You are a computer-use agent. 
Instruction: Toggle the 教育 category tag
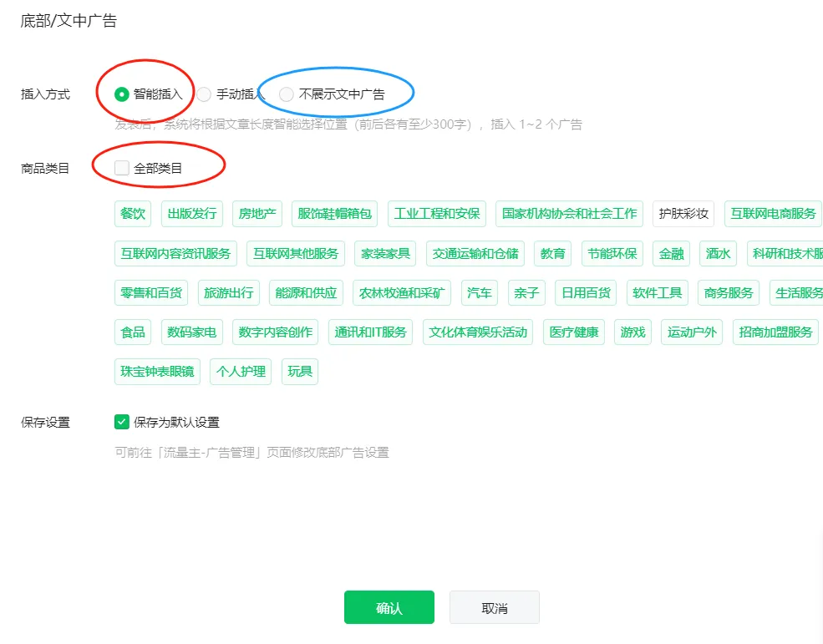click(x=552, y=253)
